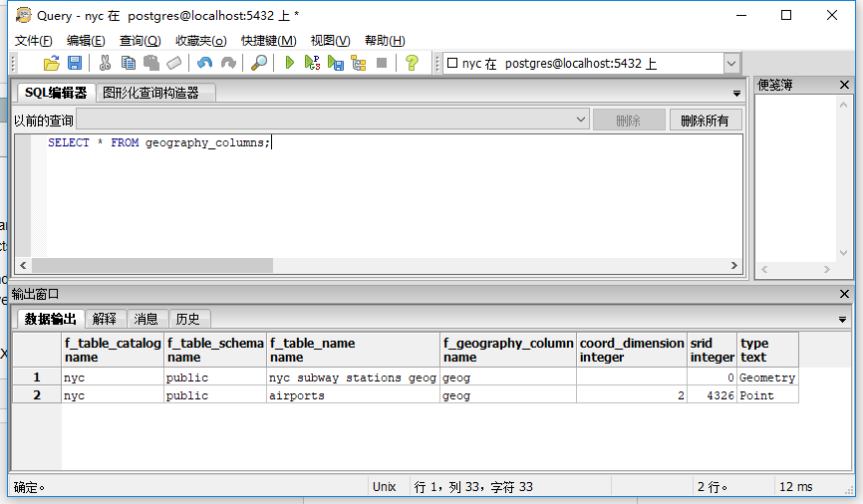
Task: Click the airports table name cell
Action: [354, 395]
